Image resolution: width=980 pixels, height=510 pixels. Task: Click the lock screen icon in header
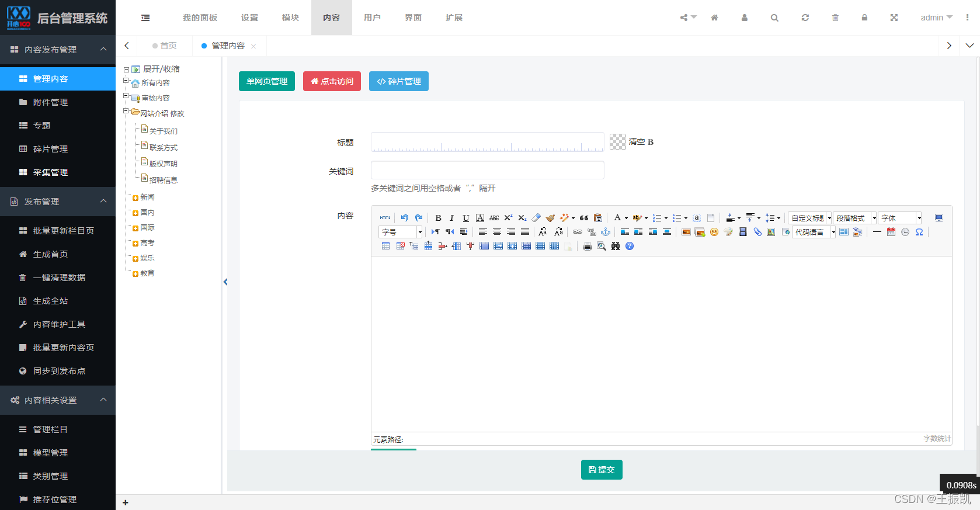pyautogui.click(x=864, y=18)
